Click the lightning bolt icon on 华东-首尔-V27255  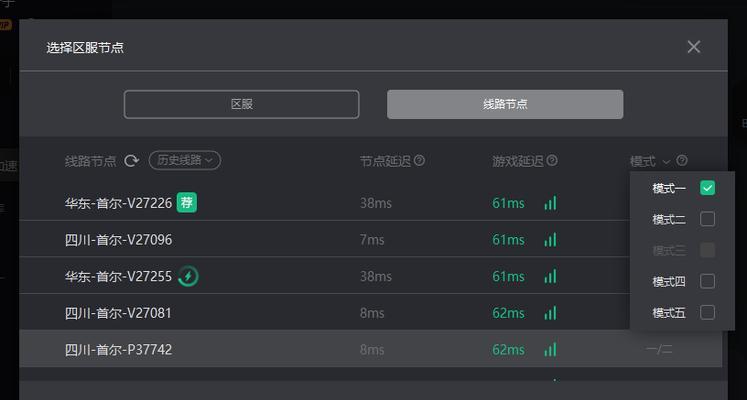click(x=188, y=276)
